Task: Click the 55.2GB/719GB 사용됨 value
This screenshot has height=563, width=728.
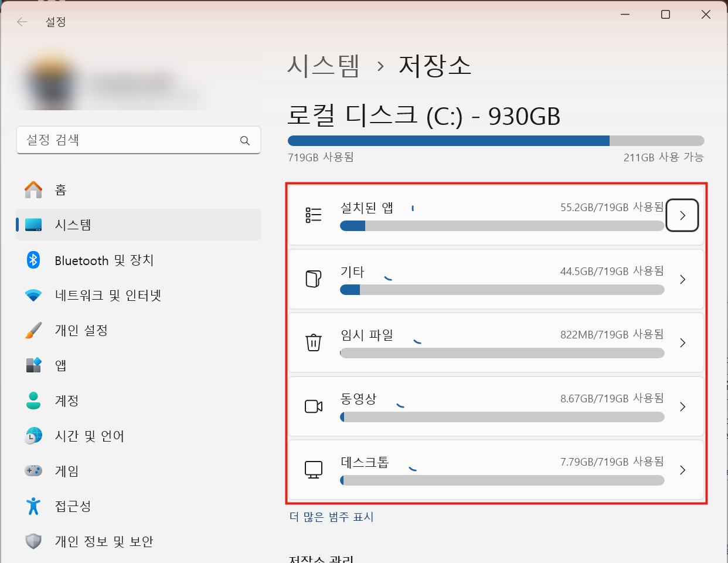Action: 612,207
